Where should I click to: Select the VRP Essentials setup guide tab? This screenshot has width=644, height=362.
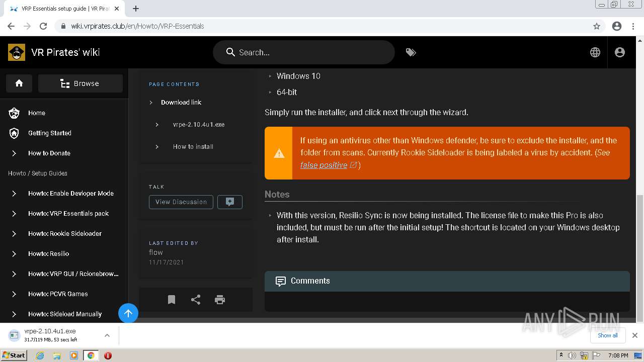[65, 9]
